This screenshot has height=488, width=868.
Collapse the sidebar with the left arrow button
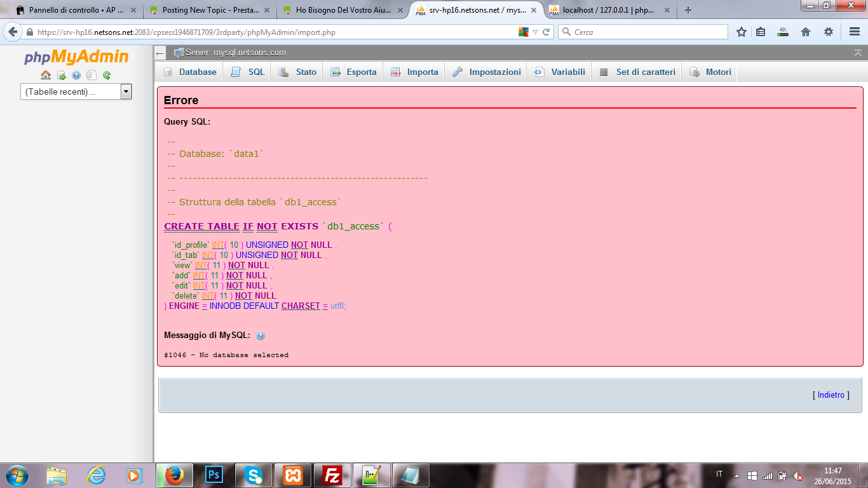[161, 53]
